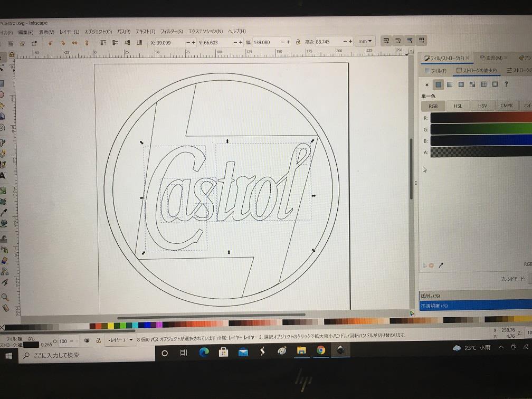This screenshot has width=532, height=399.
Task: Select the フィル(F) sub-tab
Action: (435, 71)
